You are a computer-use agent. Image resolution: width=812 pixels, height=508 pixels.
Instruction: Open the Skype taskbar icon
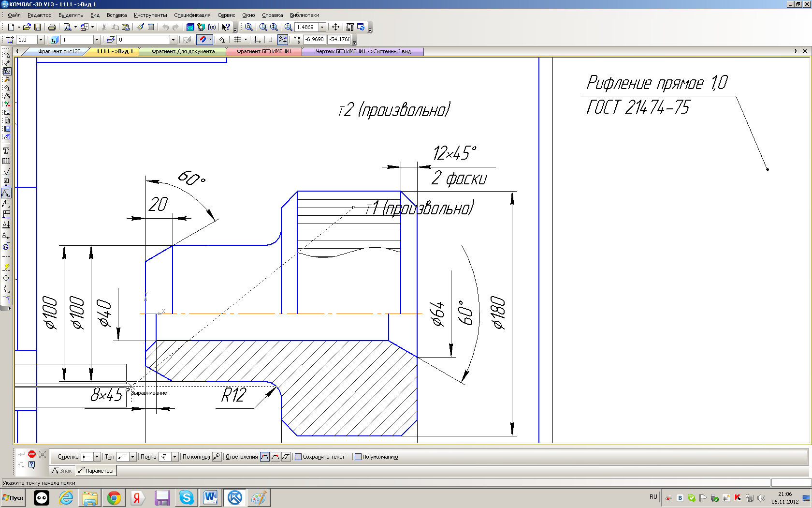click(x=187, y=497)
